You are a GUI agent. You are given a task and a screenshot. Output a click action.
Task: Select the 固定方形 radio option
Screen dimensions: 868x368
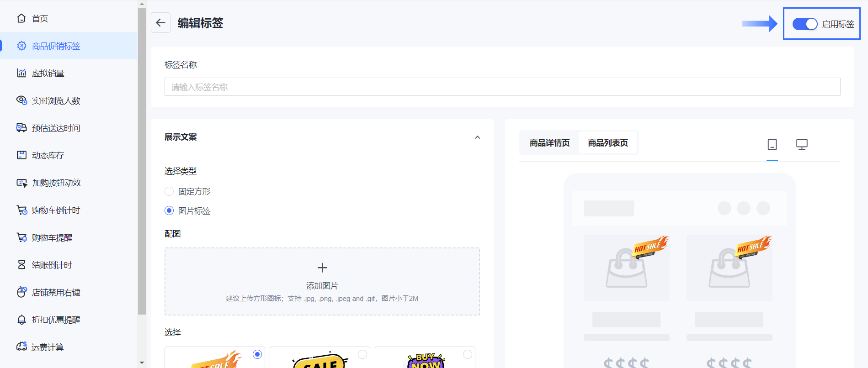point(170,191)
